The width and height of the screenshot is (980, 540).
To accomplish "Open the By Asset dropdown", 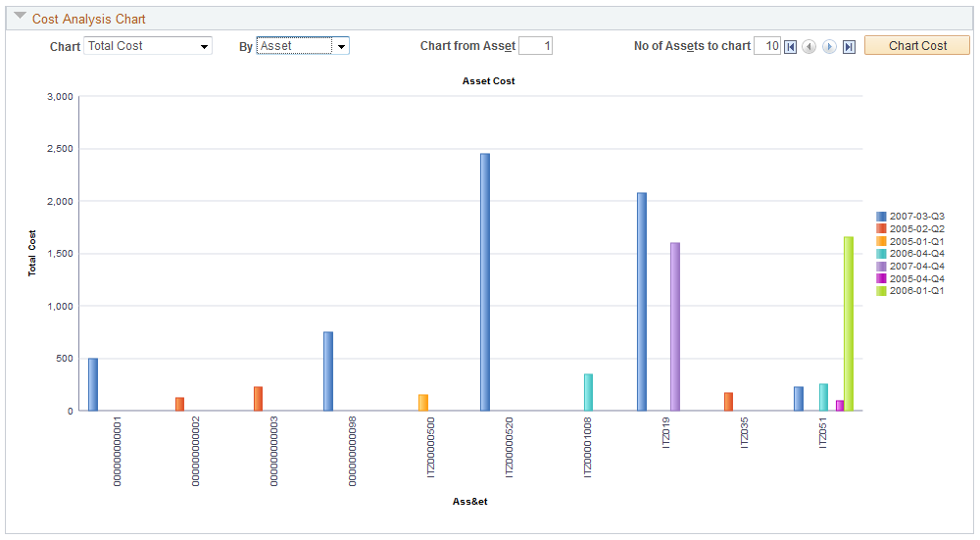I will [x=303, y=46].
